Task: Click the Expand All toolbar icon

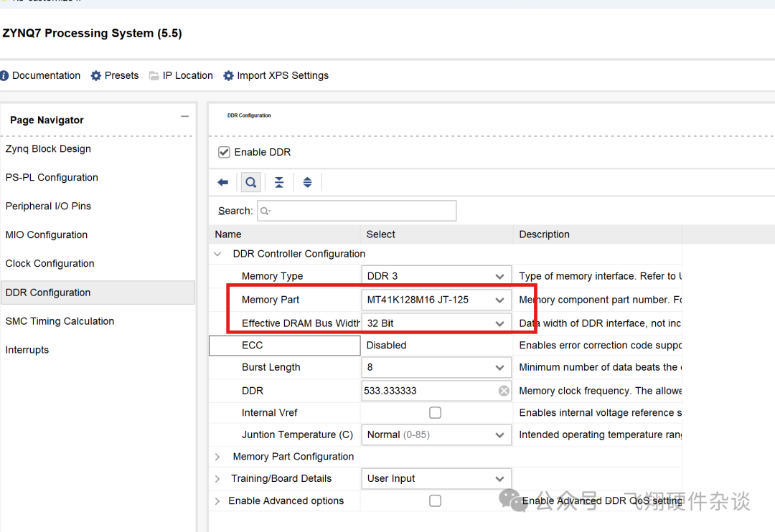Action: 307,182
